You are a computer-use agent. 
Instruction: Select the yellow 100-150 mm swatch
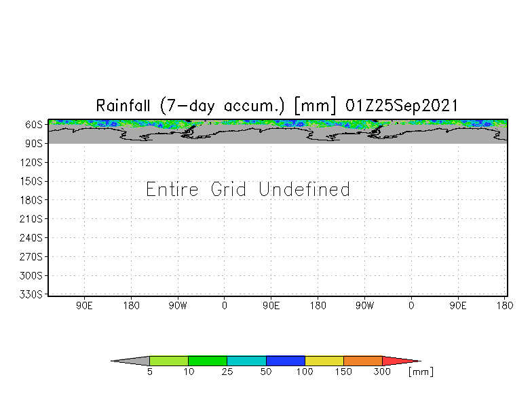point(324,361)
